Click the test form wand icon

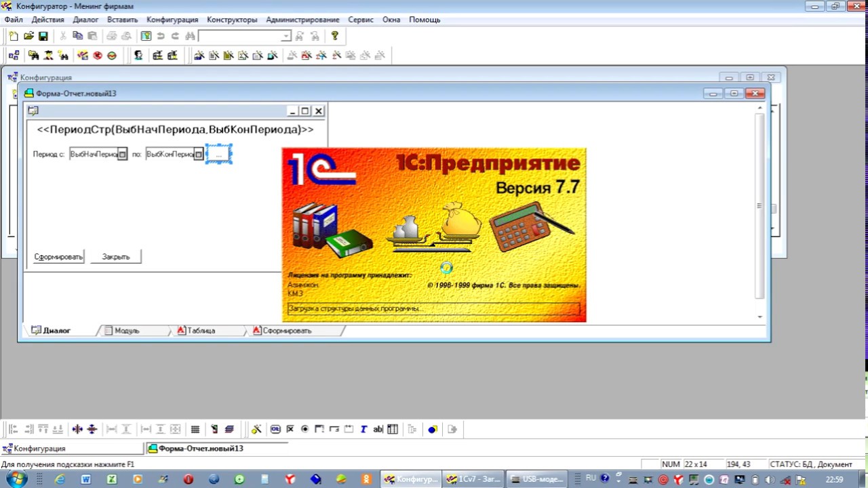point(256,429)
